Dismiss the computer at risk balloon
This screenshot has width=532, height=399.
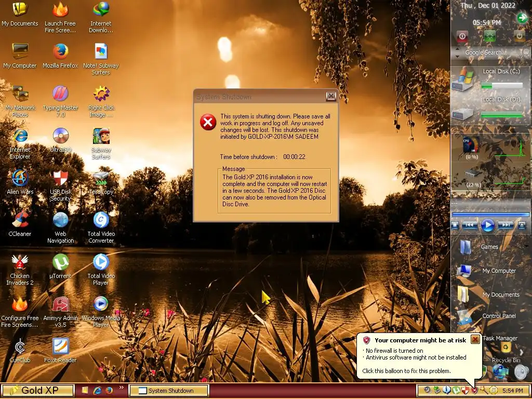point(475,339)
